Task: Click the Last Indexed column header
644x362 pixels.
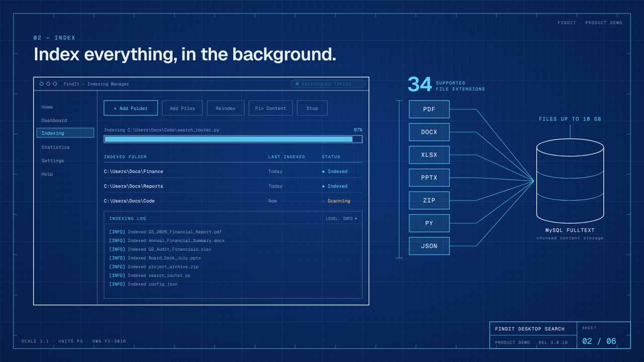Action: pyautogui.click(x=287, y=157)
